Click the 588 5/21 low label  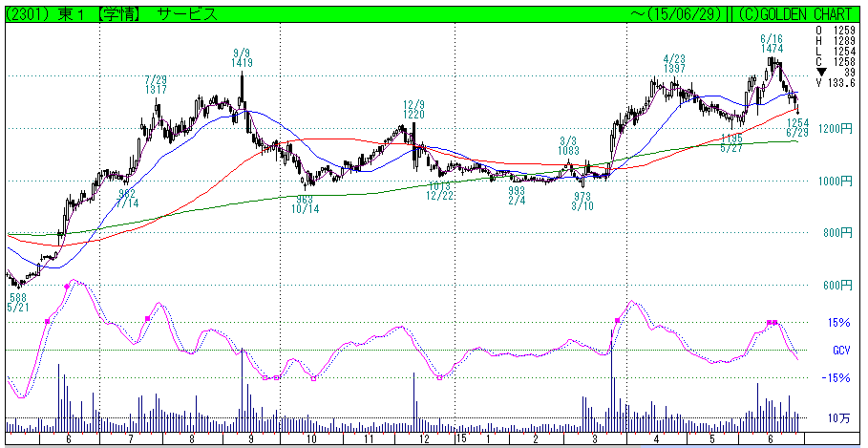[17, 301]
